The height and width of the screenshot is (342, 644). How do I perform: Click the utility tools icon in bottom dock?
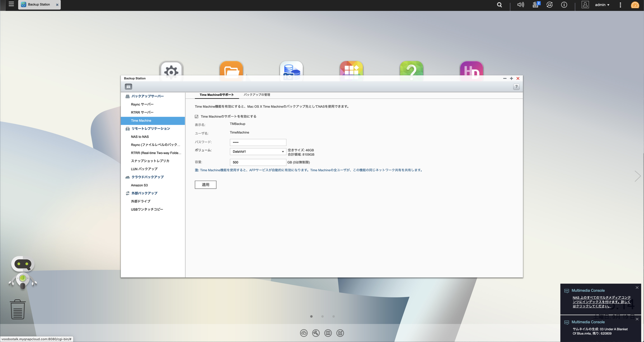click(x=316, y=333)
